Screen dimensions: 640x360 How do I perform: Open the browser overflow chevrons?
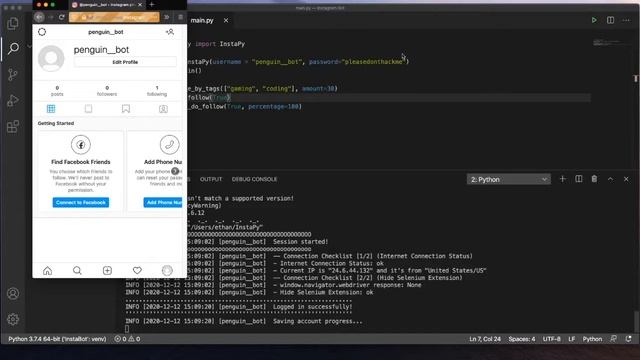point(167,17)
